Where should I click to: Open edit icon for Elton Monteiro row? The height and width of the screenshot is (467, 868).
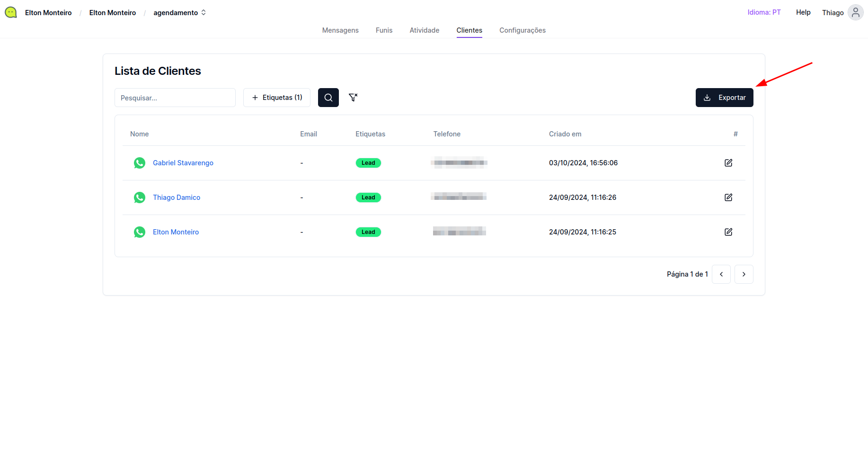click(728, 232)
